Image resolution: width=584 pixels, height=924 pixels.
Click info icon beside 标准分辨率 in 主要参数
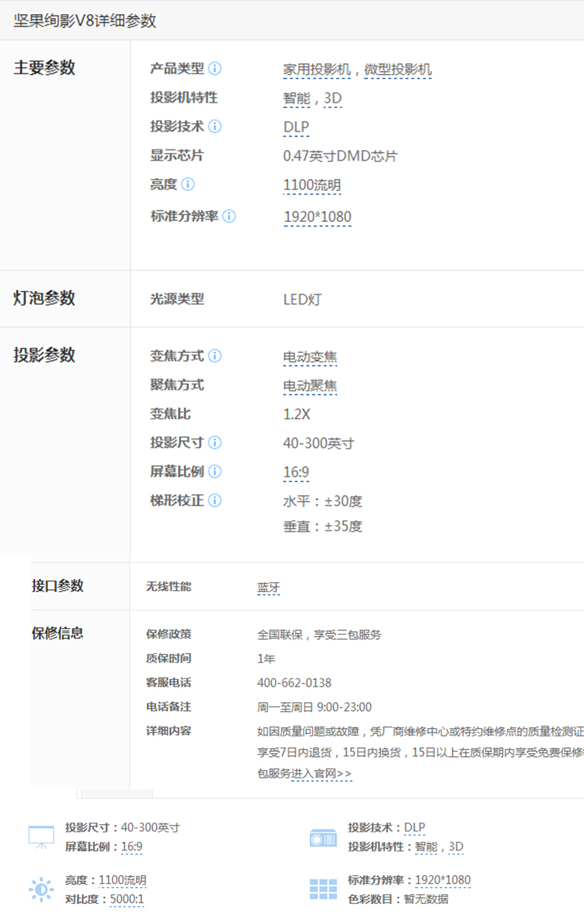point(229,216)
